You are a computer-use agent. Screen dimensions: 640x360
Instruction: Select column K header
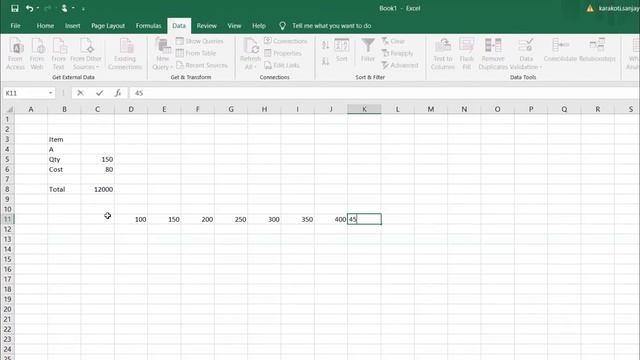(364, 109)
